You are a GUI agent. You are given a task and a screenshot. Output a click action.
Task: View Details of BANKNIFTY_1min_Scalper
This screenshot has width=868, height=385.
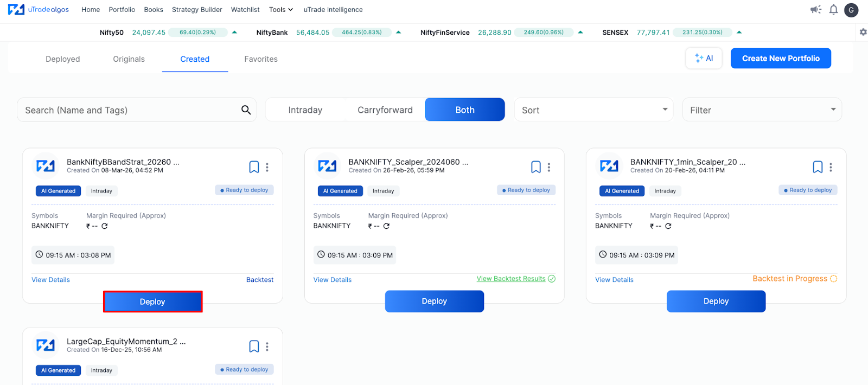(614, 280)
